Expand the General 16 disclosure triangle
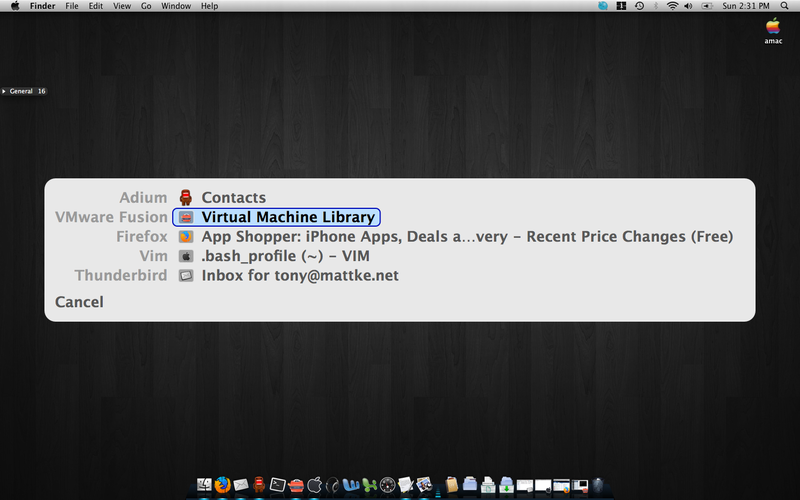 [4, 91]
